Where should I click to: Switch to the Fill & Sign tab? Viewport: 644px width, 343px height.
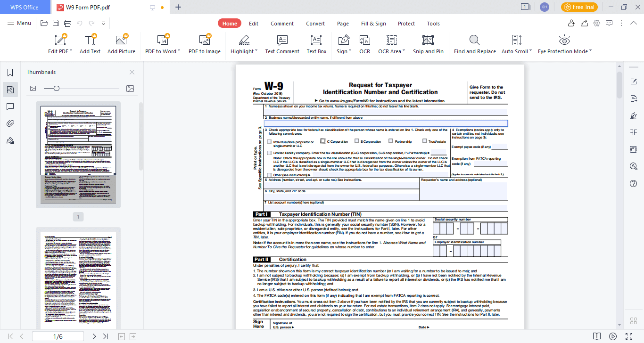pyautogui.click(x=373, y=24)
